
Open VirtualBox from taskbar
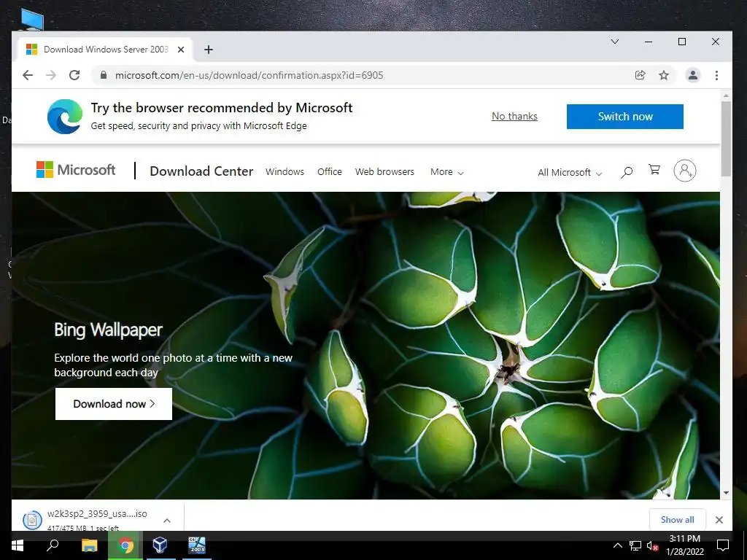click(x=160, y=545)
